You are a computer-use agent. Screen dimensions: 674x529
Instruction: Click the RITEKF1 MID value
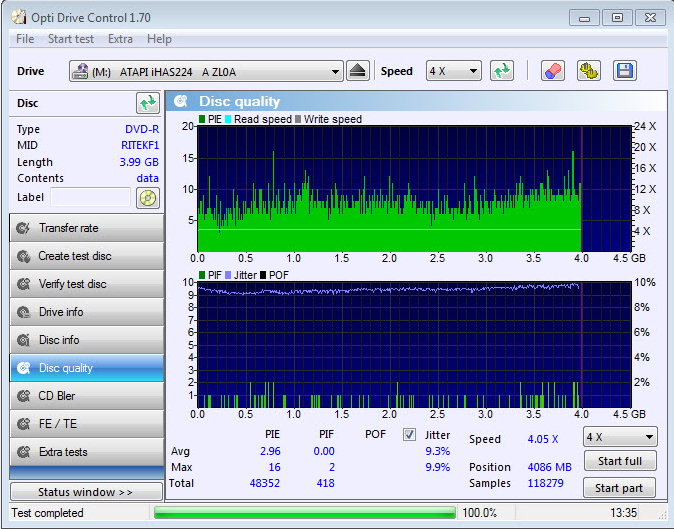tap(140, 145)
